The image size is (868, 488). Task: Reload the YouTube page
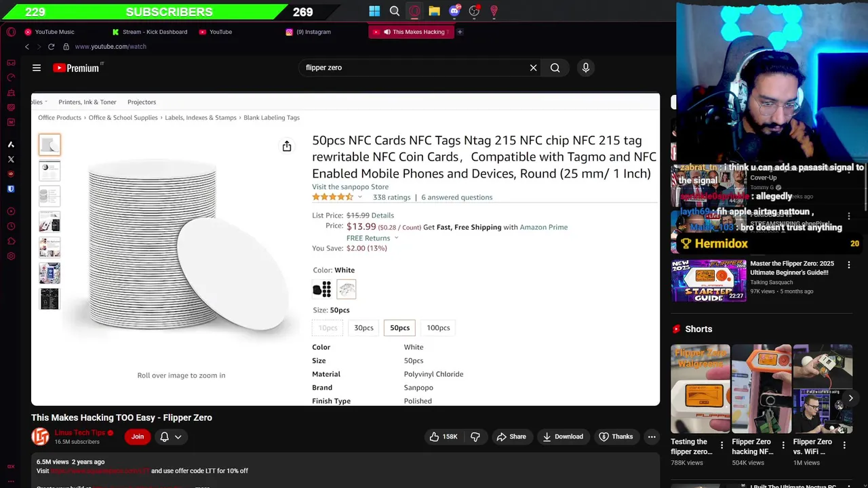[51, 47]
